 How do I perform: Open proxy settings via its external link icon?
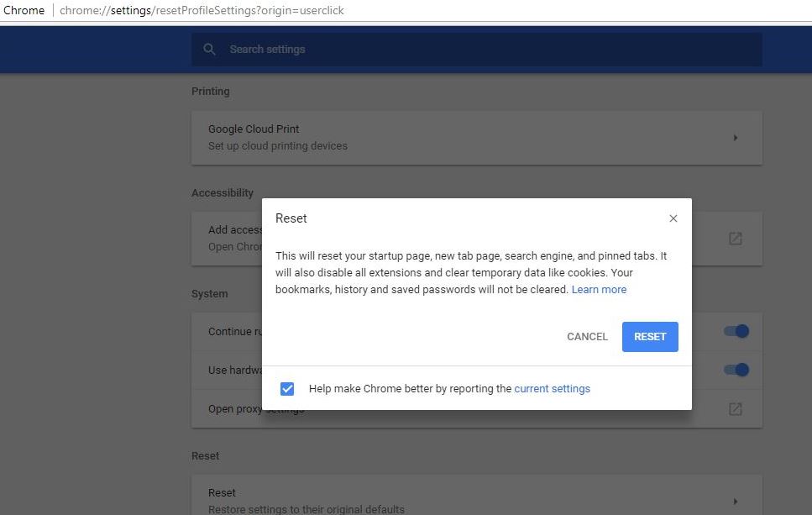pos(736,408)
